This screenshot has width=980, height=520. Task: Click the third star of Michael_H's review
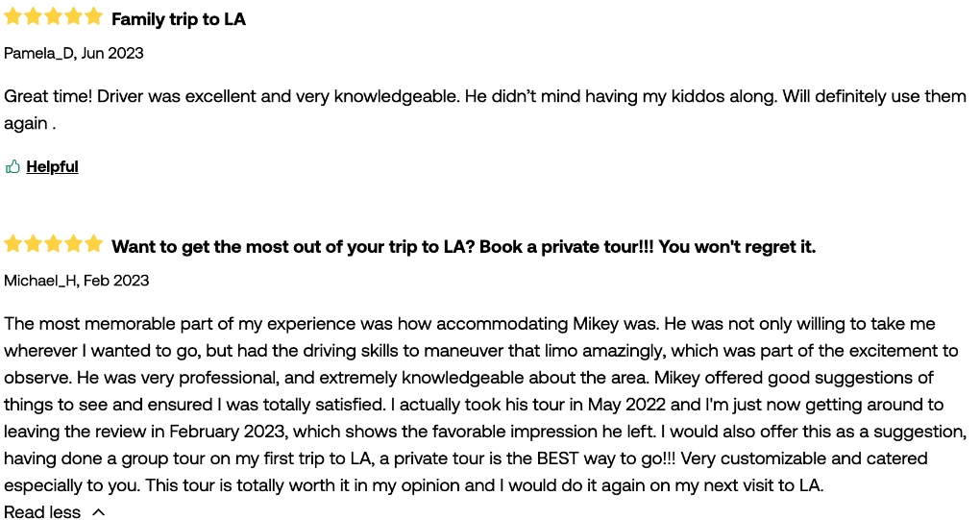tap(53, 244)
